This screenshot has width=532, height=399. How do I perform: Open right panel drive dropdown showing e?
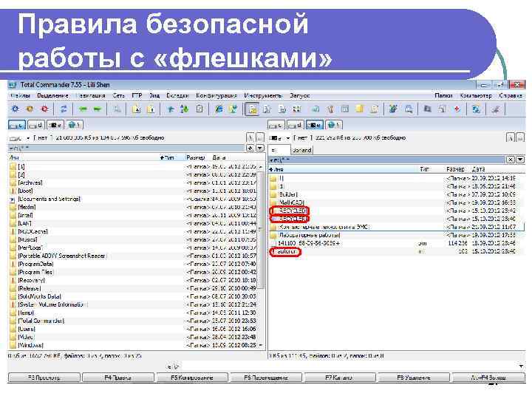tap(279, 138)
